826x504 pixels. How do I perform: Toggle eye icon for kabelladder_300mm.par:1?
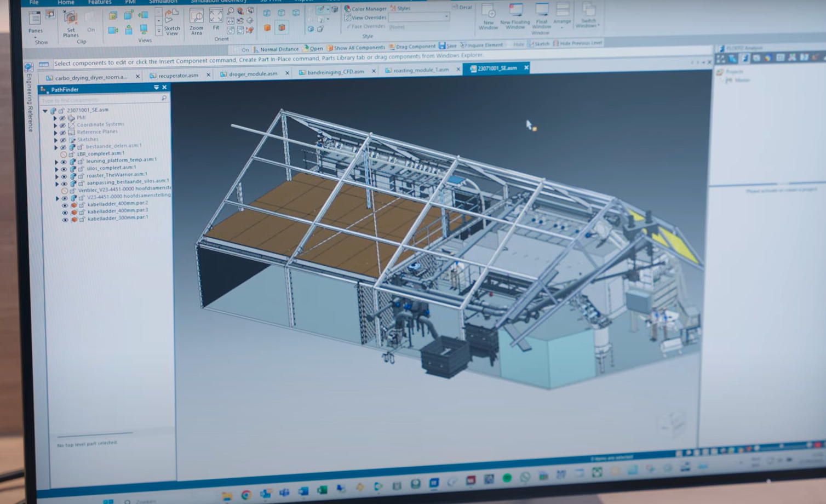click(x=65, y=220)
